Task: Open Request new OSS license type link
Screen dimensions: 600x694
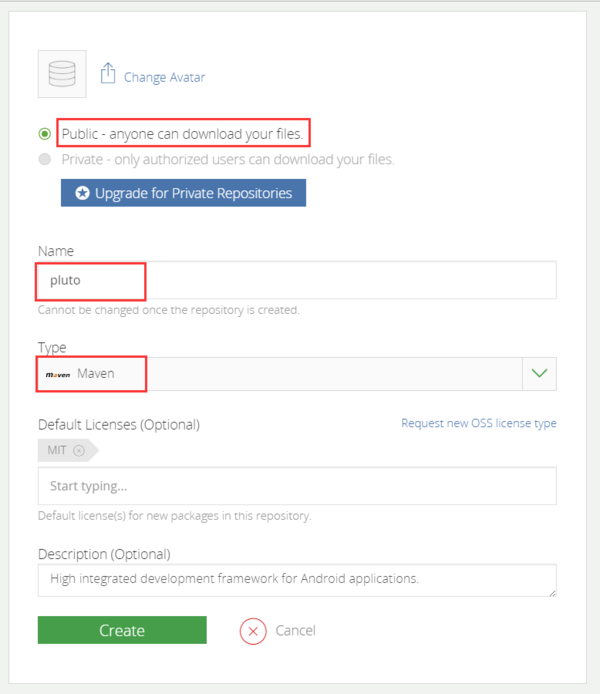Action: [479, 423]
